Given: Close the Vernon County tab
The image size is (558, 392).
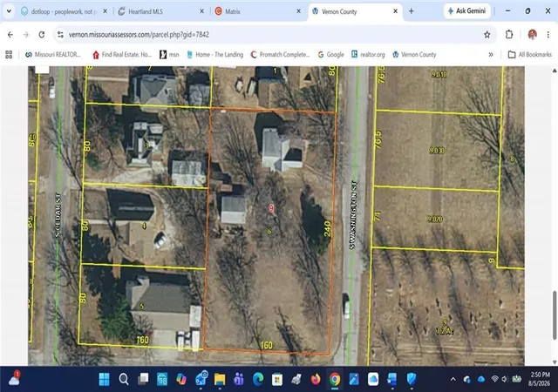Looking at the screenshot, I should [x=395, y=11].
